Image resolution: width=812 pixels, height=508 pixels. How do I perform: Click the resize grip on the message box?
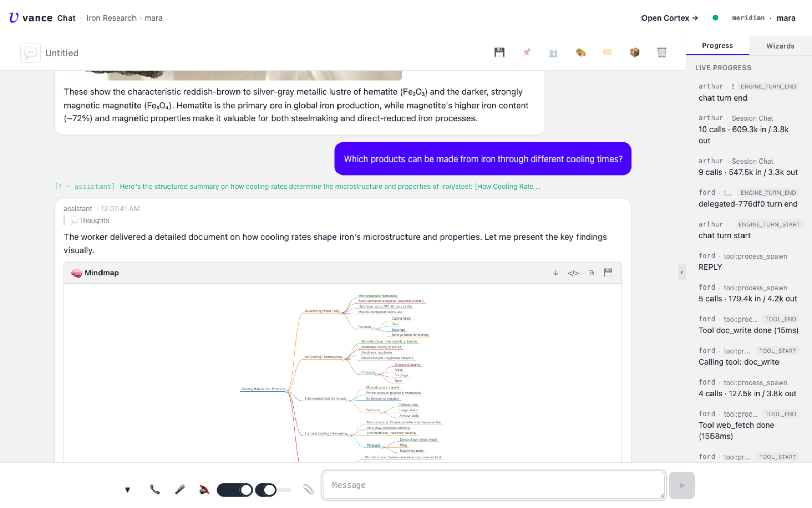point(662,496)
